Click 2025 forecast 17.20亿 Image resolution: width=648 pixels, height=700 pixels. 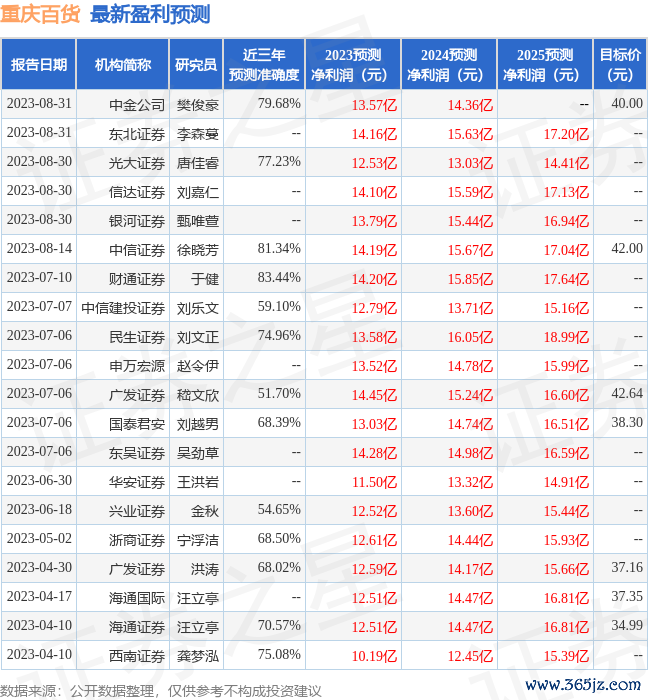coord(566,134)
